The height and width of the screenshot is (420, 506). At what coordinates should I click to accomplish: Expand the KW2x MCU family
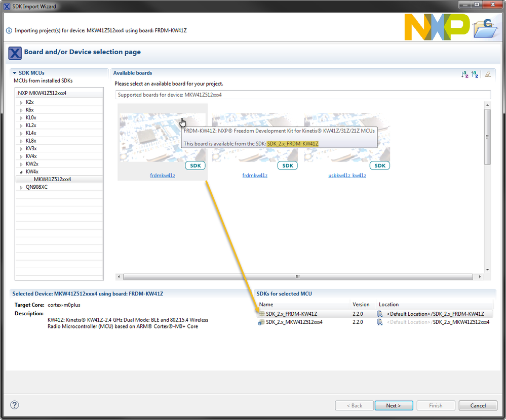21,164
